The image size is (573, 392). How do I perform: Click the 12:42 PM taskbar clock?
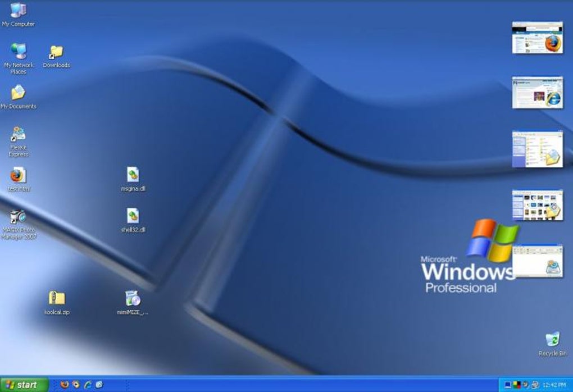554,385
